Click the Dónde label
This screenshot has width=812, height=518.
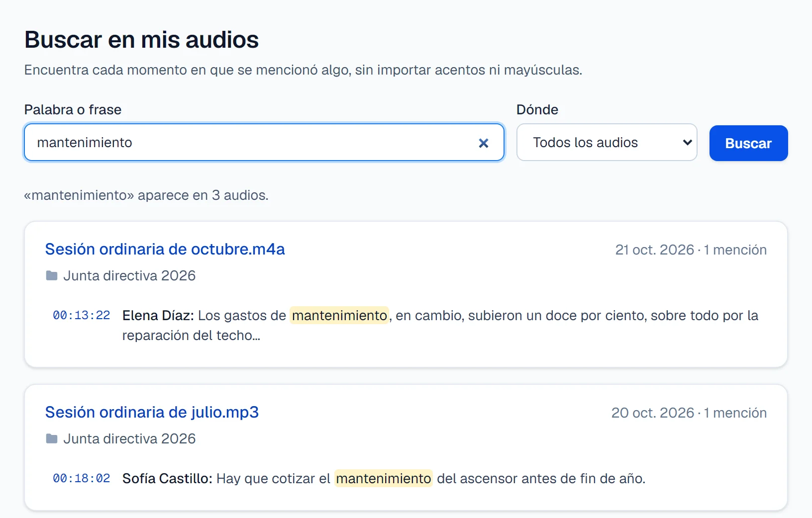pos(537,109)
